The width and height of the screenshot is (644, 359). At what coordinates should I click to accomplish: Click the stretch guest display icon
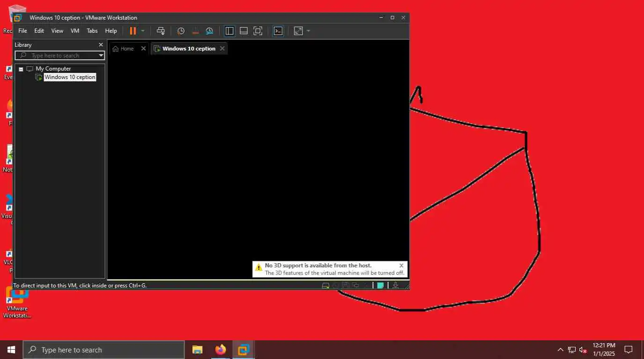(298, 31)
